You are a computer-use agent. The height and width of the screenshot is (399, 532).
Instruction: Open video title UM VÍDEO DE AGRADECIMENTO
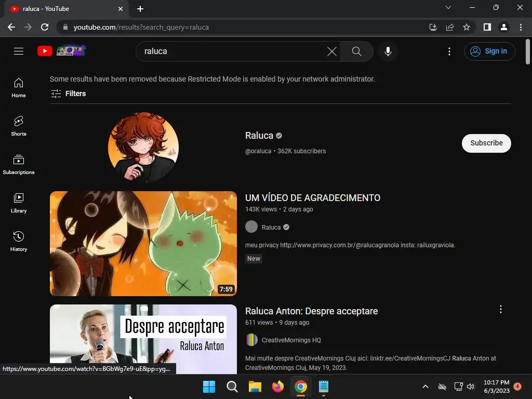pyautogui.click(x=312, y=198)
